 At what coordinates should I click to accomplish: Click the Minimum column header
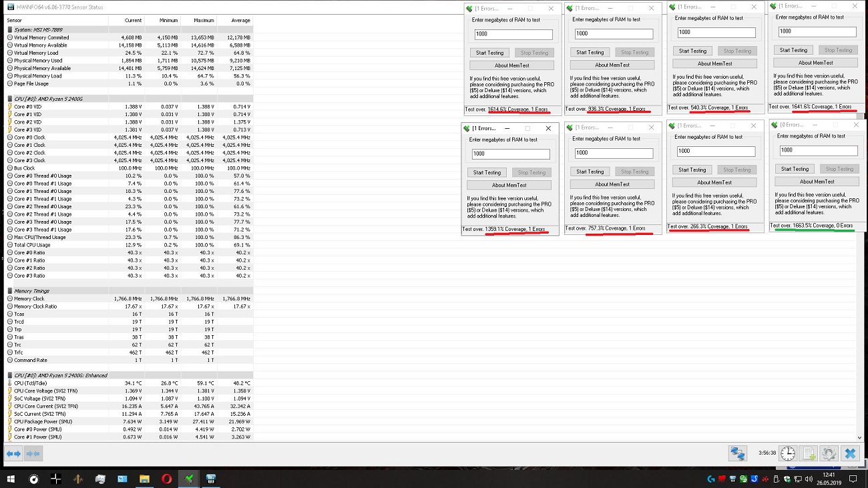click(162, 21)
